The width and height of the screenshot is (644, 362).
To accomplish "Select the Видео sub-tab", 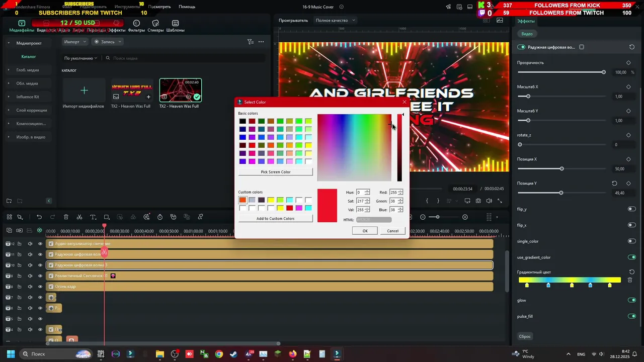I will pyautogui.click(x=527, y=34).
